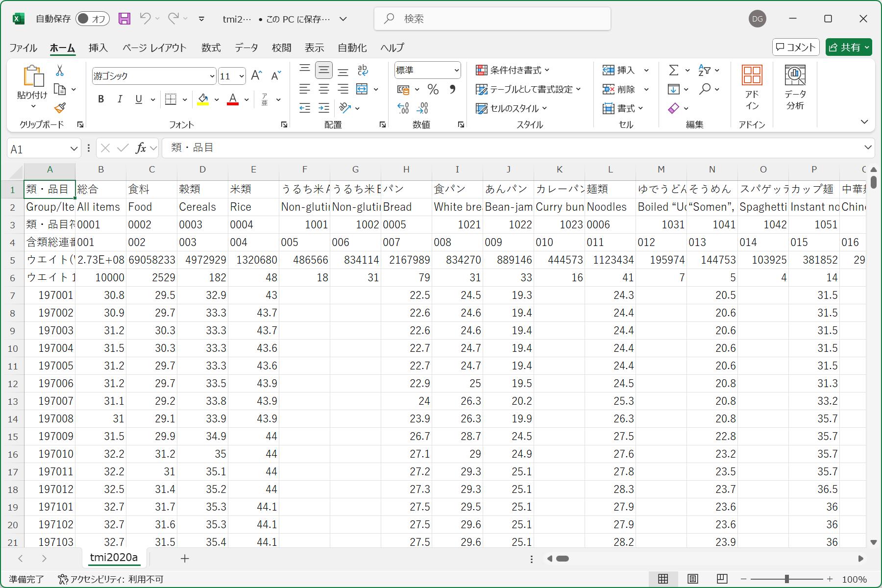The height and width of the screenshot is (588, 882).
Task: Click the Share (共有) button
Action: pos(849,47)
